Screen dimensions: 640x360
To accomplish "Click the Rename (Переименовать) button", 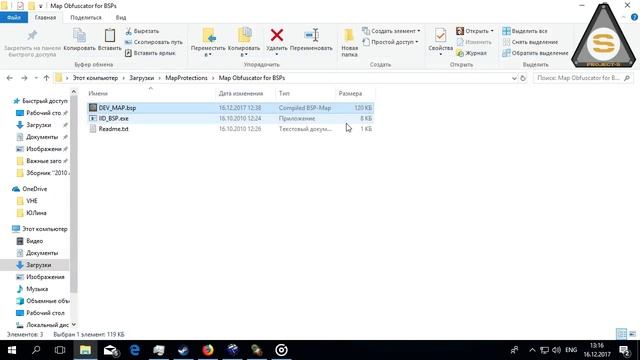I will (311, 40).
